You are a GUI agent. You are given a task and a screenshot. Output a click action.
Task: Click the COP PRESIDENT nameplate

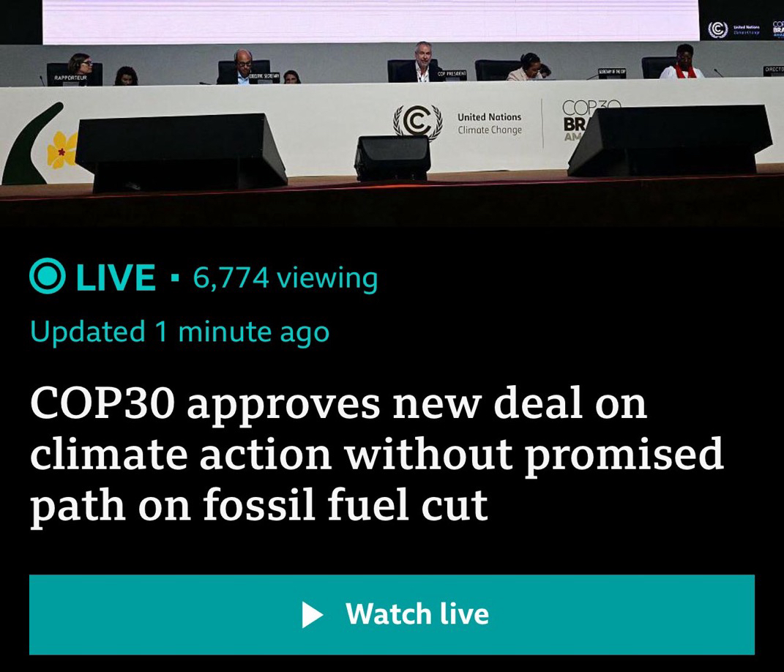452,74
